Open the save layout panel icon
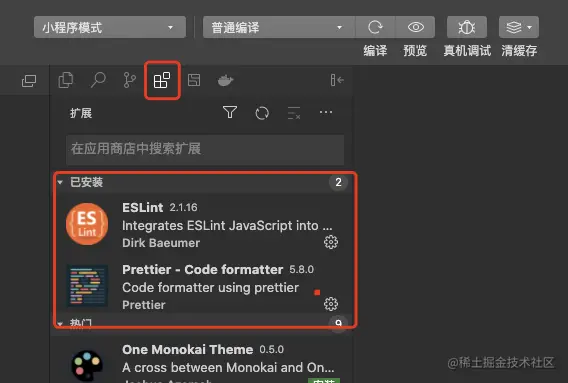The height and width of the screenshot is (383, 568). [x=194, y=80]
